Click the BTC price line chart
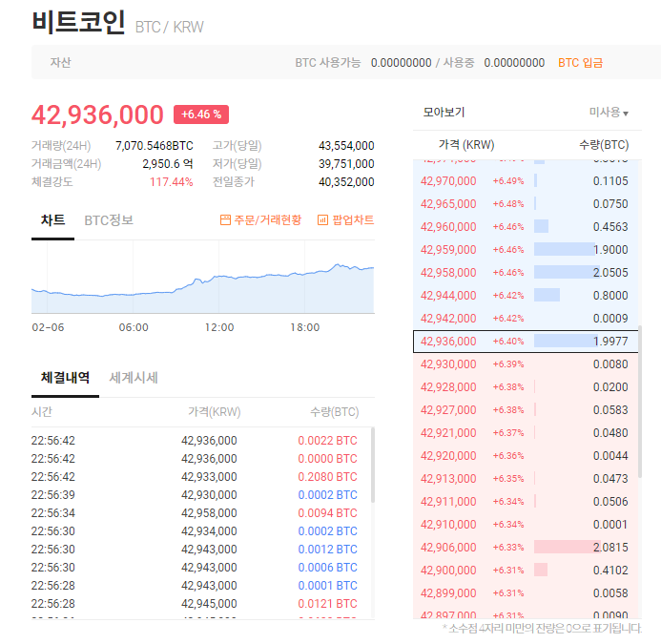The height and width of the screenshot is (644, 661). click(x=203, y=279)
